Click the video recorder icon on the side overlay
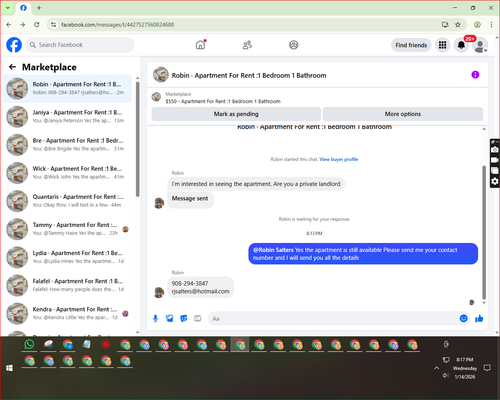Image resolution: width=500 pixels, height=400 pixels. [x=495, y=160]
